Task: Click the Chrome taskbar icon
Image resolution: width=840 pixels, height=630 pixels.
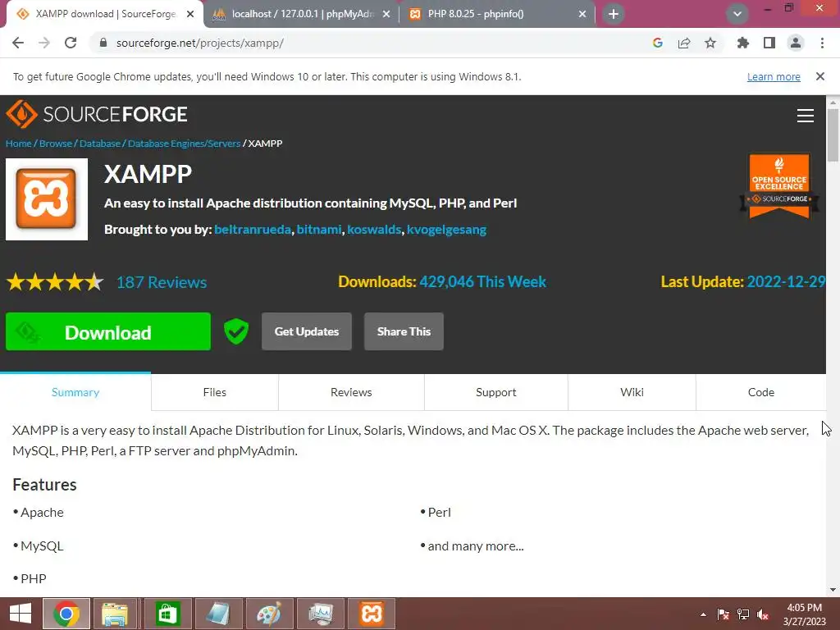Action: click(66, 614)
